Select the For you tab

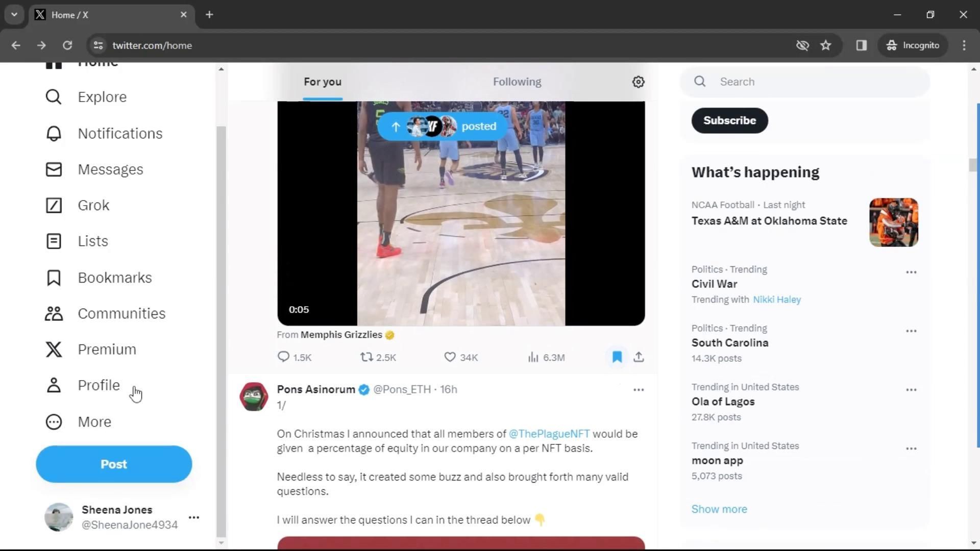[x=322, y=82]
